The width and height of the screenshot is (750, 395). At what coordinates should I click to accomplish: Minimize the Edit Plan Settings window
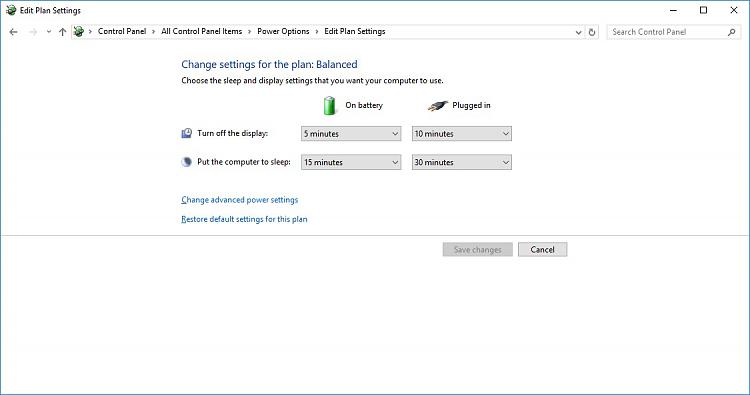click(x=673, y=10)
